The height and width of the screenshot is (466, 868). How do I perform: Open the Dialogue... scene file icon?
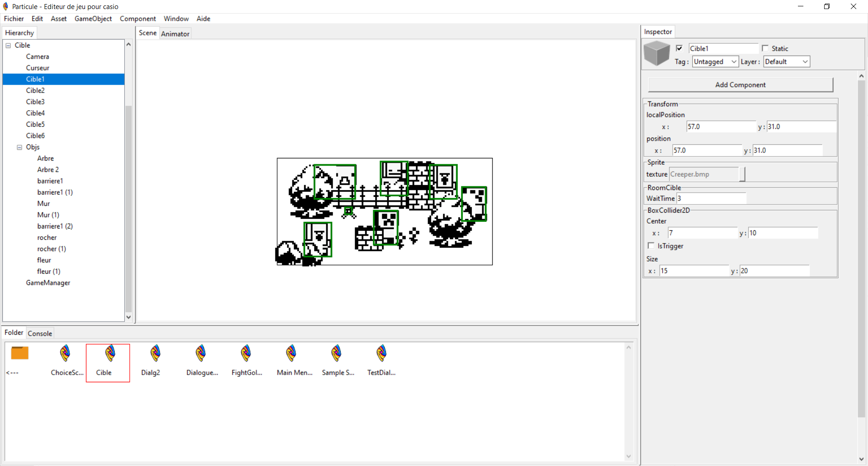[201, 353]
